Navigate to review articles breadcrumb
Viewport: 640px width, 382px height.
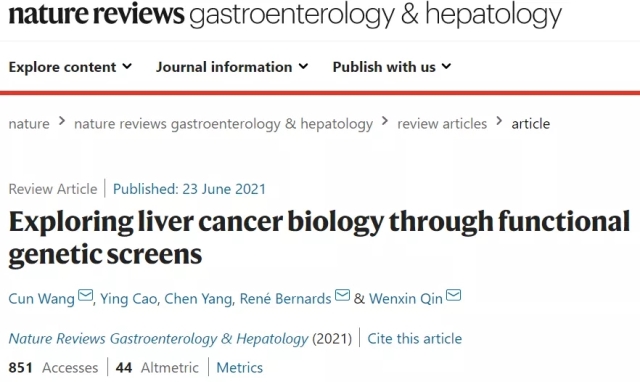point(442,123)
